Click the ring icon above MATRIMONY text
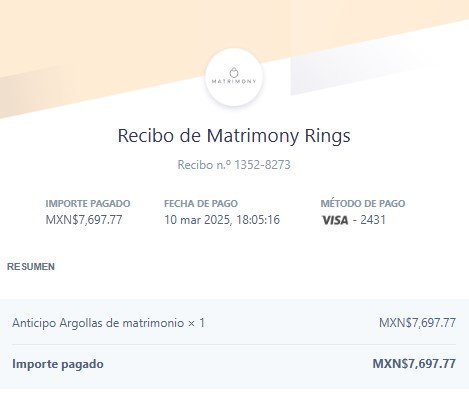The height and width of the screenshot is (415, 469). (234, 72)
